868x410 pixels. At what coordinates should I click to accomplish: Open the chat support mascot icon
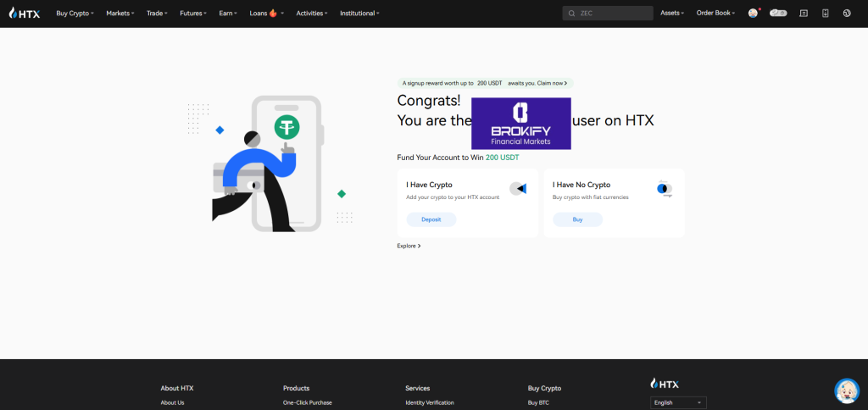[x=846, y=391]
